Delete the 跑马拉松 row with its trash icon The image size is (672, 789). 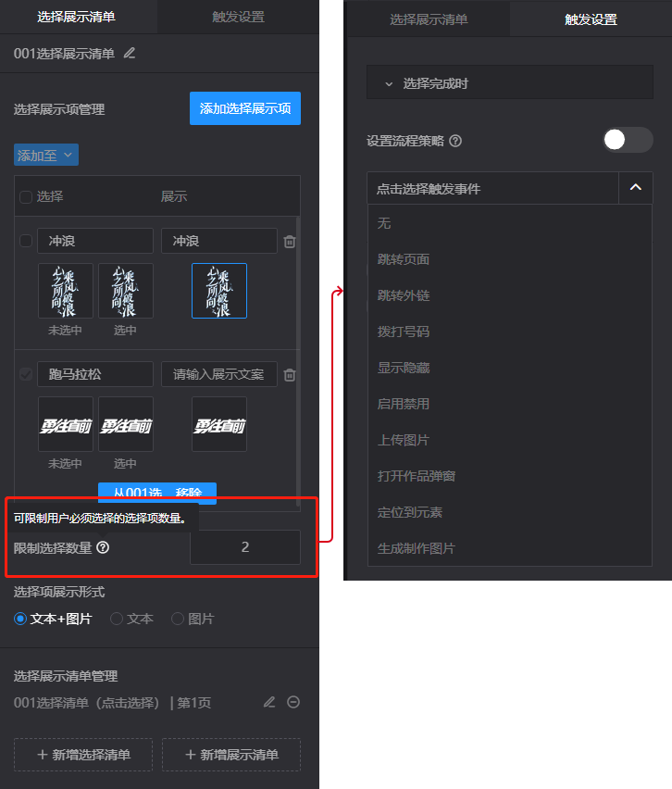(290, 375)
